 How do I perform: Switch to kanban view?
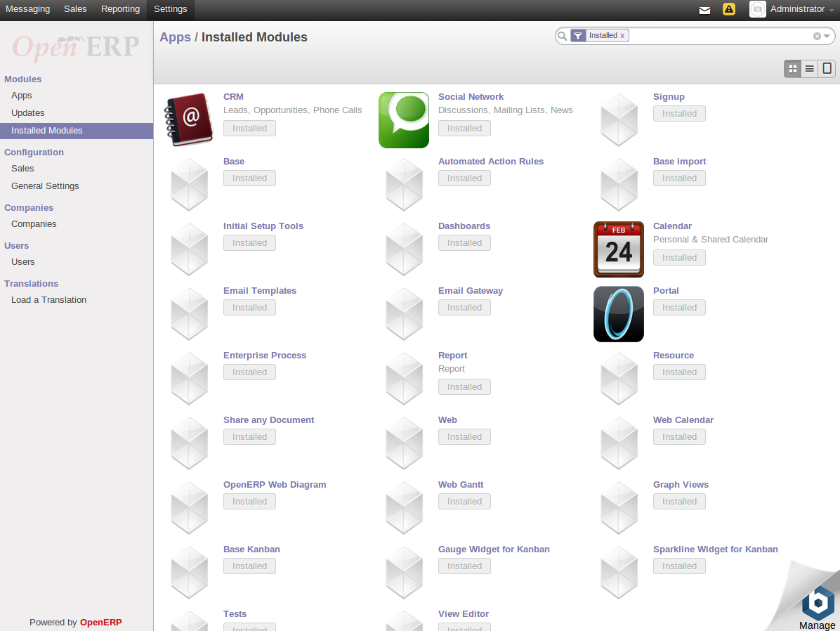pos(792,68)
